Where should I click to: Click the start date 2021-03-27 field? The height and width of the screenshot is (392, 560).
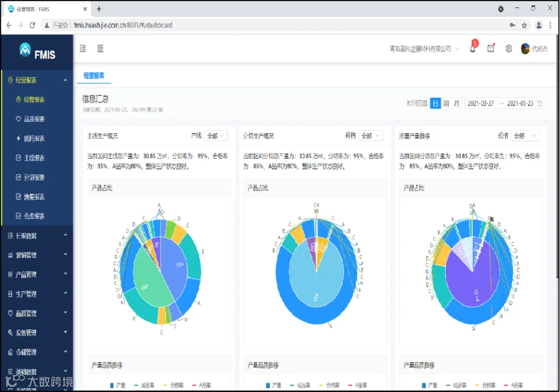(x=481, y=103)
